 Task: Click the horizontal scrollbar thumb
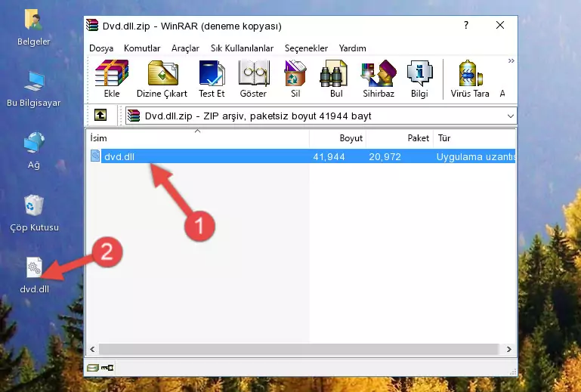coord(298,349)
